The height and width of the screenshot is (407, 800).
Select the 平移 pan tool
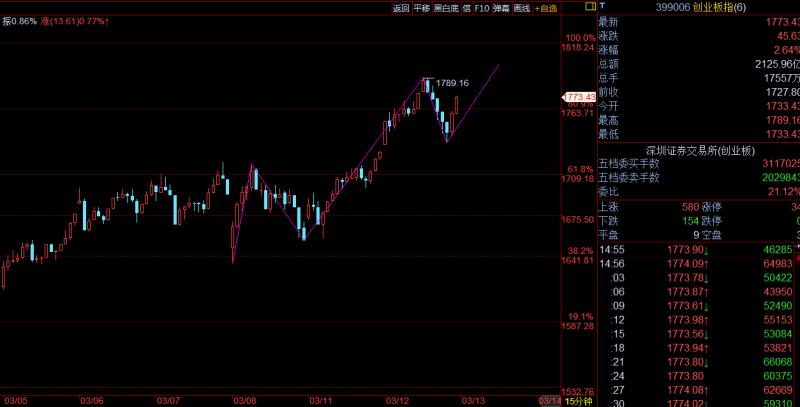(x=421, y=8)
